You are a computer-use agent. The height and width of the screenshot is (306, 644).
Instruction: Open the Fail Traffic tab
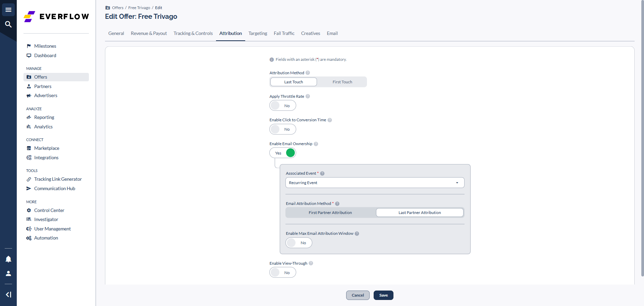[284, 33]
